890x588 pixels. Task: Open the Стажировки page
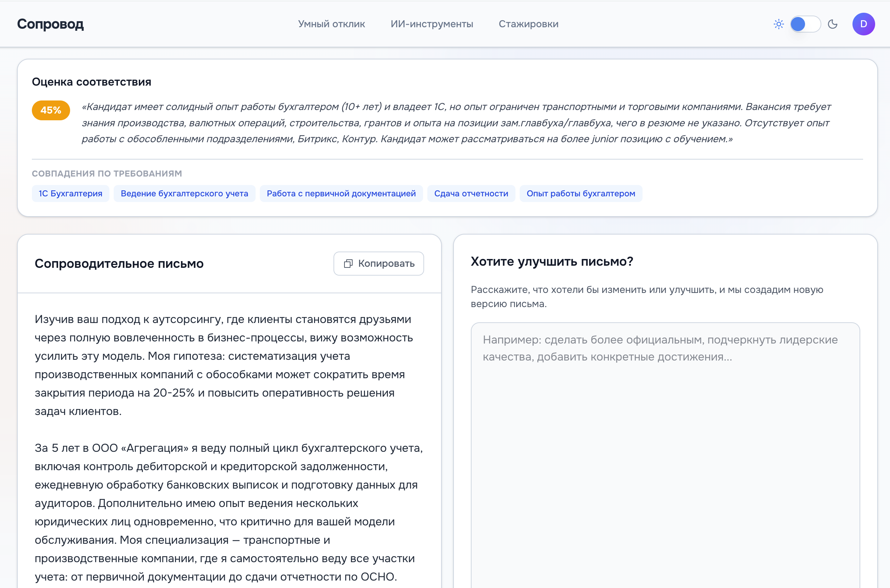528,24
